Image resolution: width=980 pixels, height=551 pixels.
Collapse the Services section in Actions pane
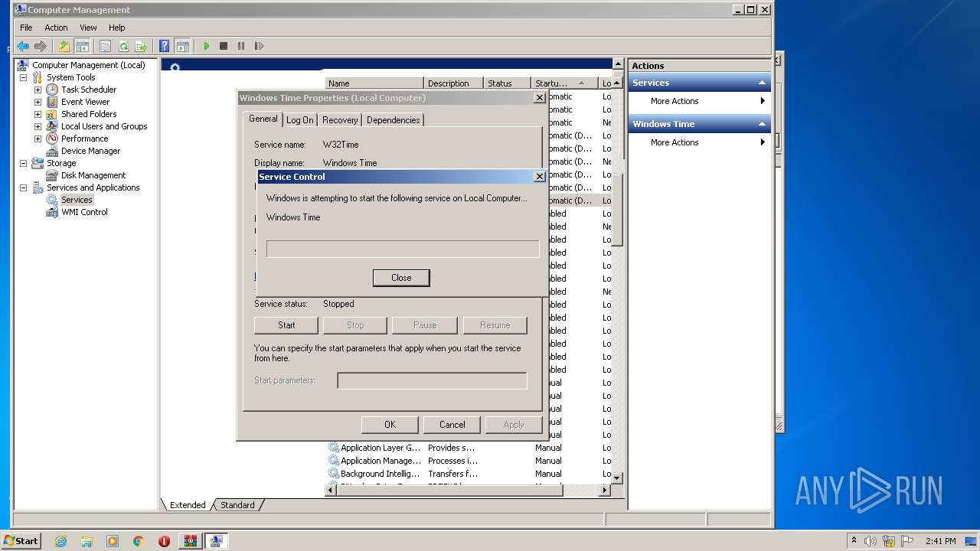(x=762, y=83)
